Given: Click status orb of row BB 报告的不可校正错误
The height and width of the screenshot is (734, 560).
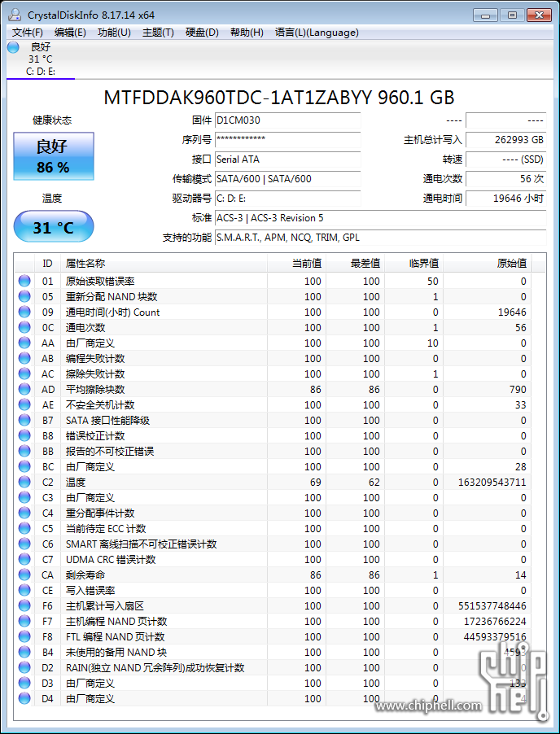Looking at the screenshot, I should click(24, 452).
